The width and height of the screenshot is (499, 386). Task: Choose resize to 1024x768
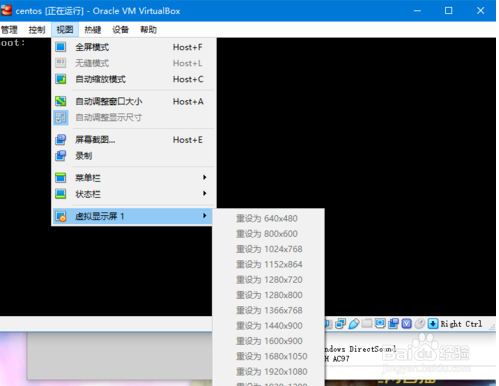pos(269,249)
